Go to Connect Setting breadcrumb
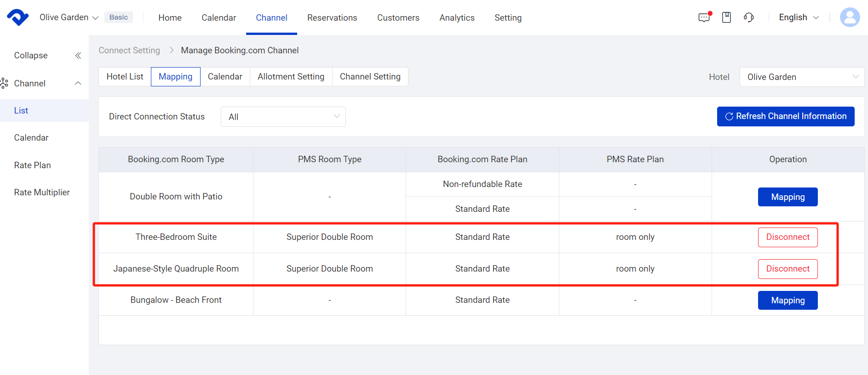This screenshot has height=375, width=868. (x=129, y=51)
